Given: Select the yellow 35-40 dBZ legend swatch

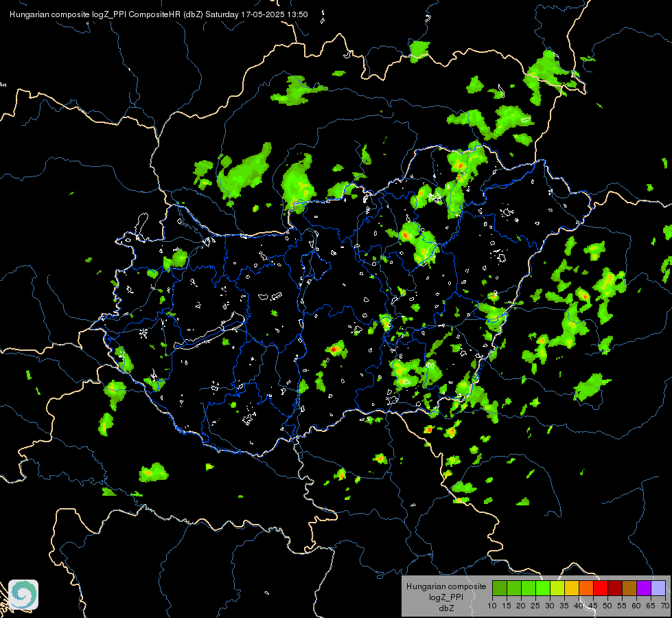Looking at the screenshot, I should point(572,588).
